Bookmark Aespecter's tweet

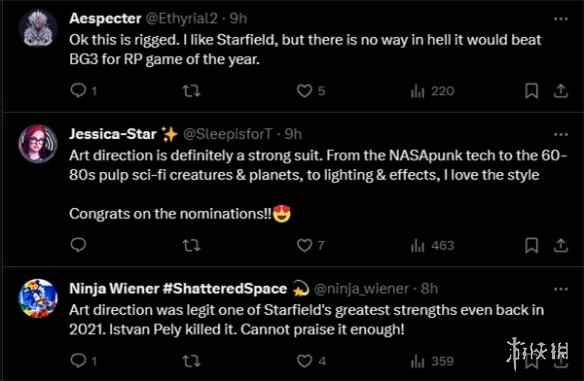coord(531,91)
